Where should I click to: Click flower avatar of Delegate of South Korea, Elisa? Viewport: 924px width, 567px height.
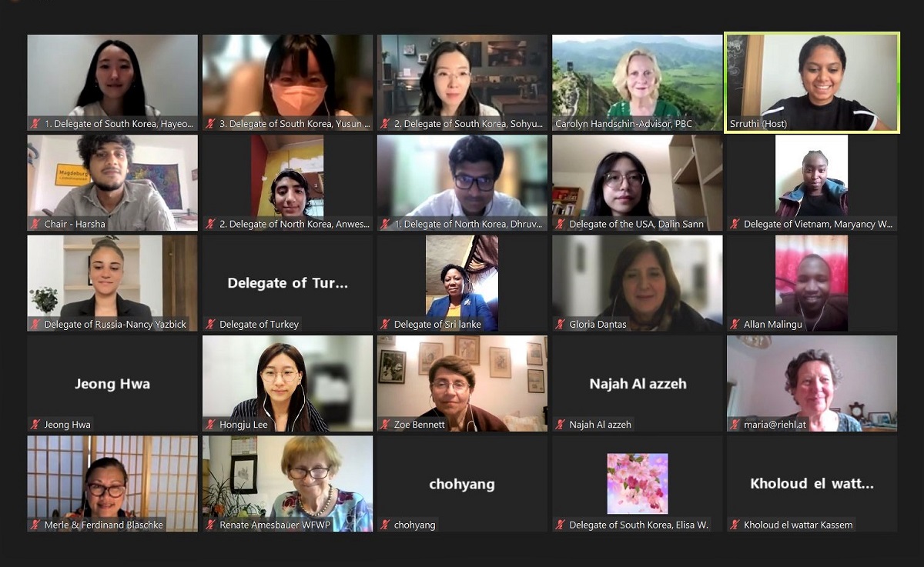(x=637, y=483)
